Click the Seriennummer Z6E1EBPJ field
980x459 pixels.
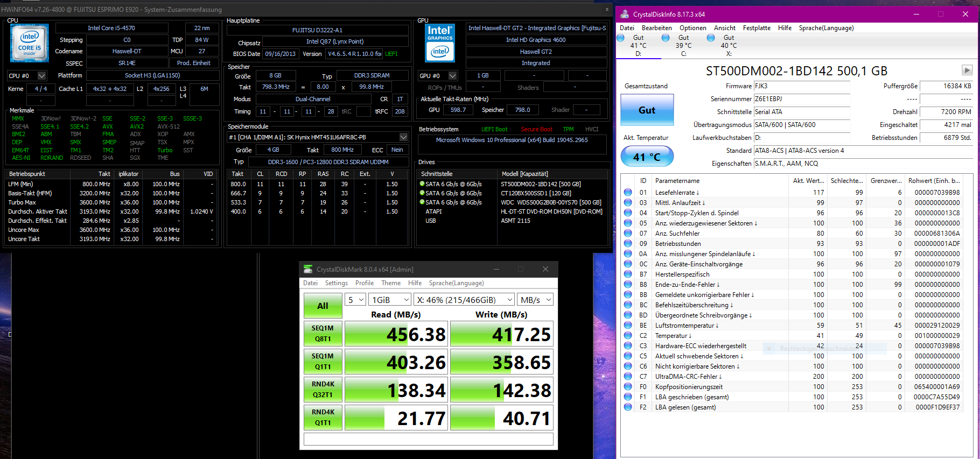point(802,99)
